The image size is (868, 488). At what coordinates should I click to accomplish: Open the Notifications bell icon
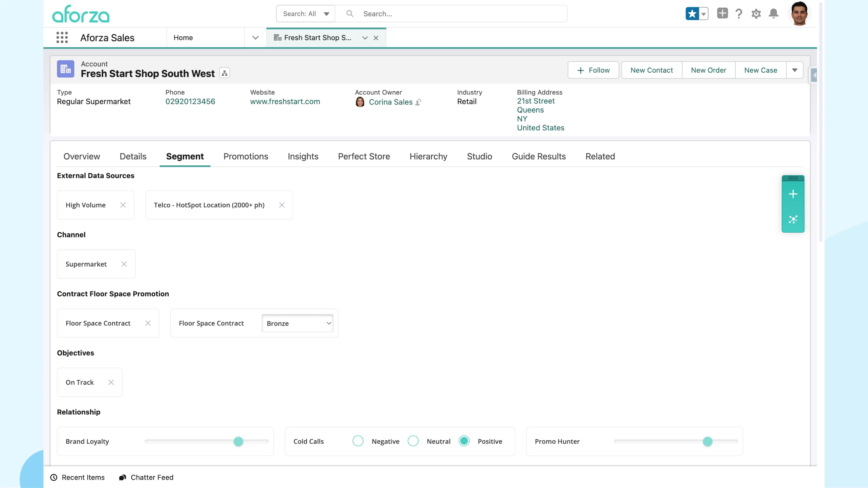(x=773, y=13)
